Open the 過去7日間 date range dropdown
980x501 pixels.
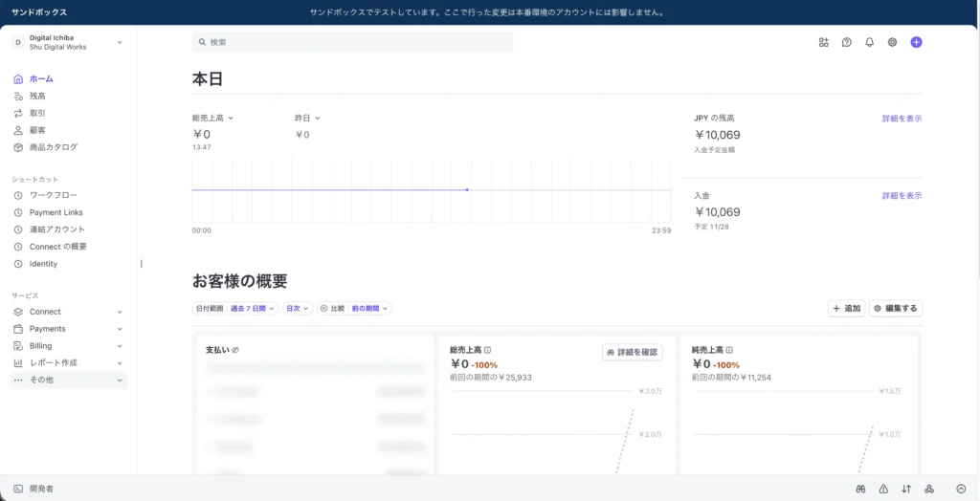point(253,309)
